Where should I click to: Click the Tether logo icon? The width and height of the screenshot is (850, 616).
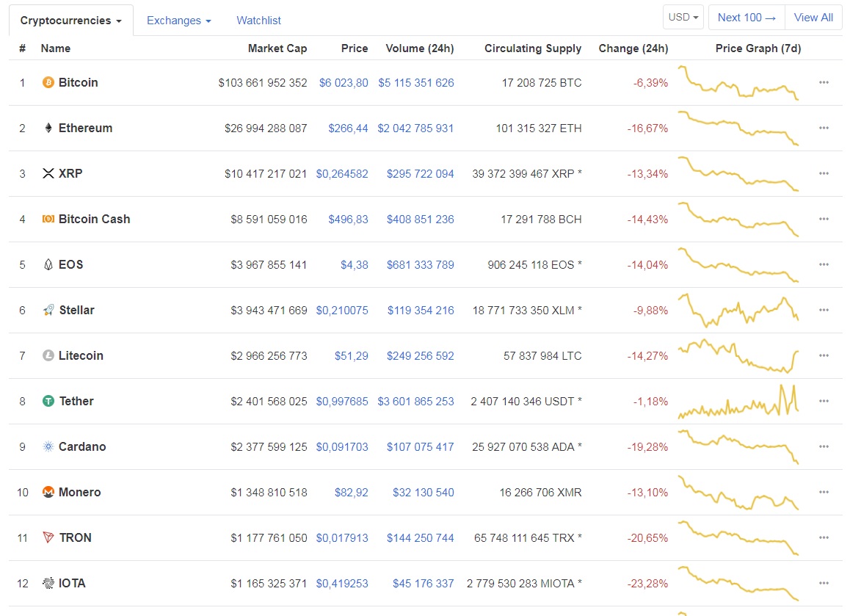point(48,402)
